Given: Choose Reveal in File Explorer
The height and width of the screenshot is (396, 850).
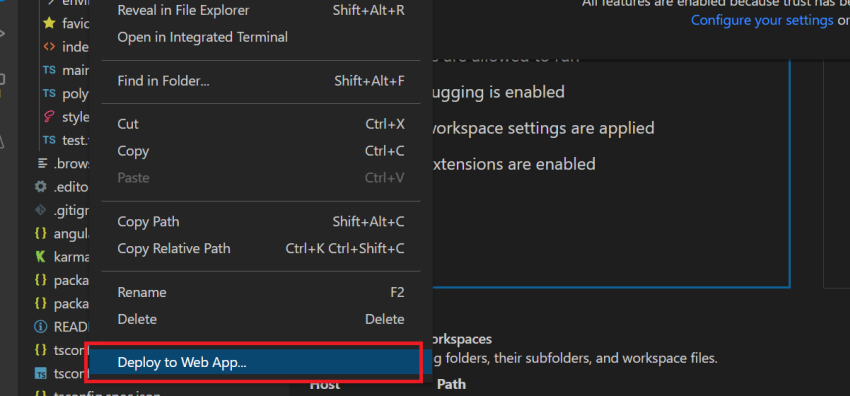Looking at the screenshot, I should pos(261,10).
